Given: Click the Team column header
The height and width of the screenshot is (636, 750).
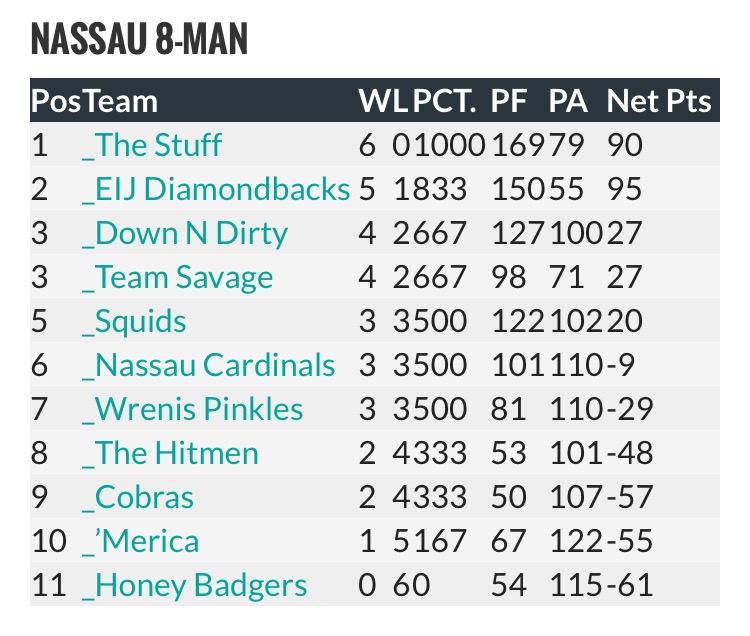Looking at the screenshot, I should point(120,101).
